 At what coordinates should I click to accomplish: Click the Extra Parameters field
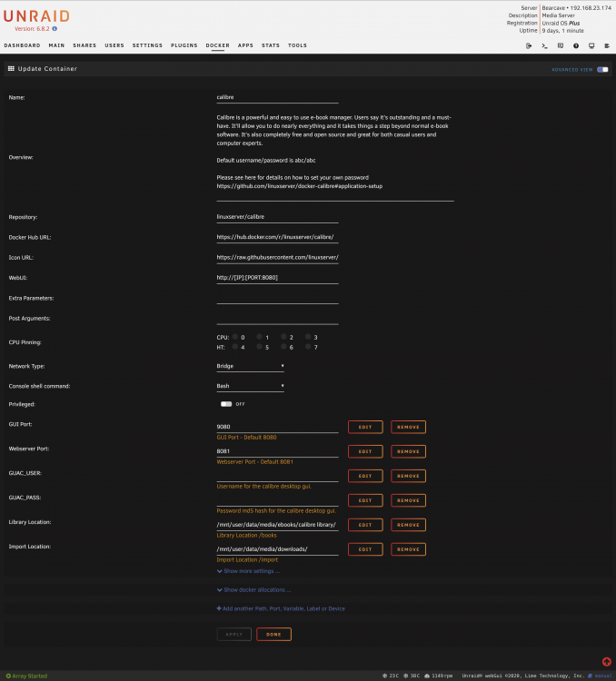click(x=277, y=298)
